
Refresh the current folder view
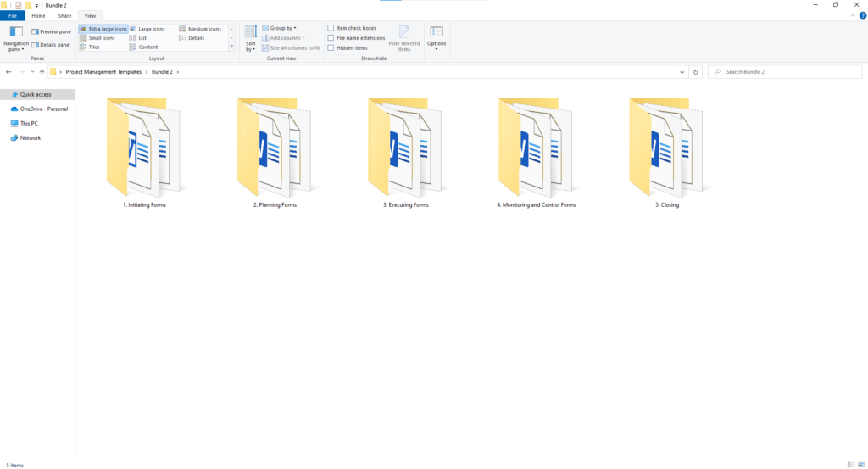[696, 72]
